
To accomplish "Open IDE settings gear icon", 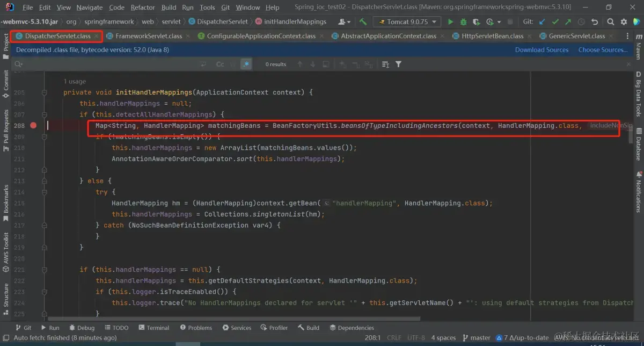I will 624,22.
